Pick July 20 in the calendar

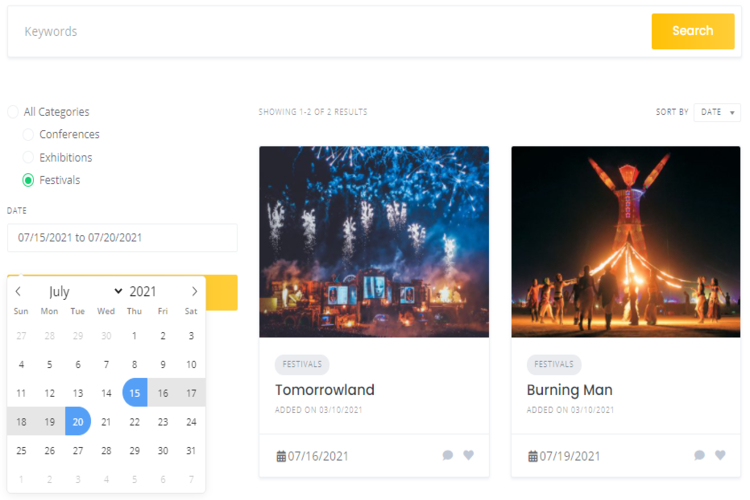pos(78,422)
